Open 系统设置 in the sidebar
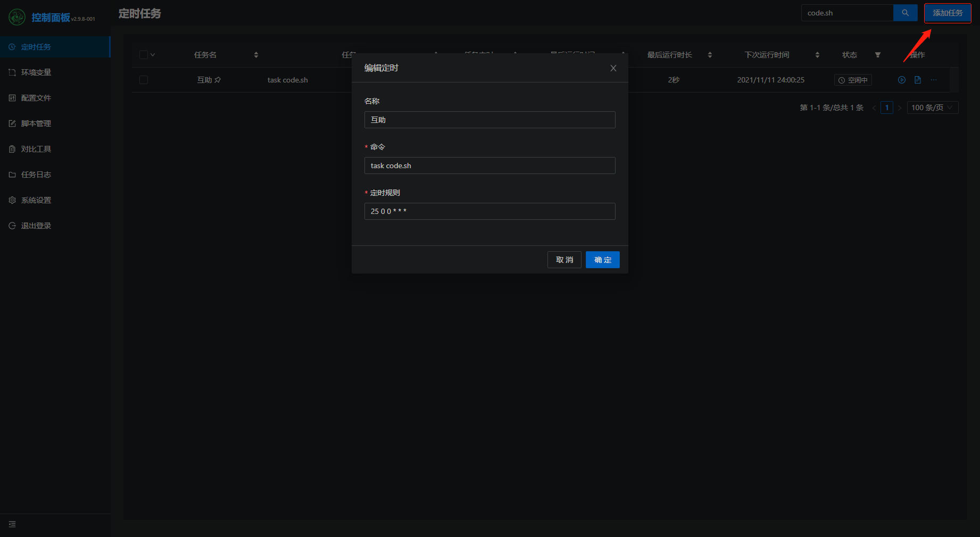980x537 pixels. pos(55,200)
